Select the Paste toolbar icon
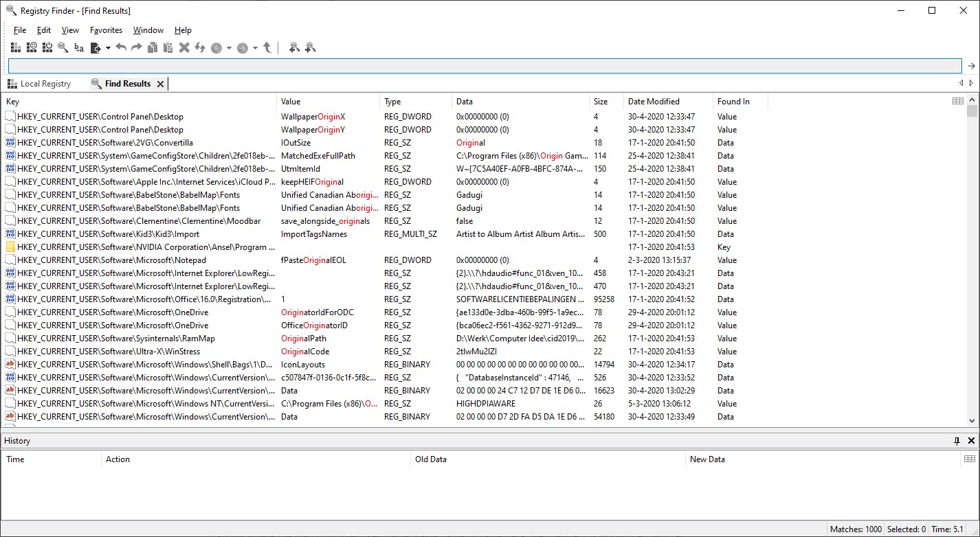The image size is (980, 537). coord(168,47)
